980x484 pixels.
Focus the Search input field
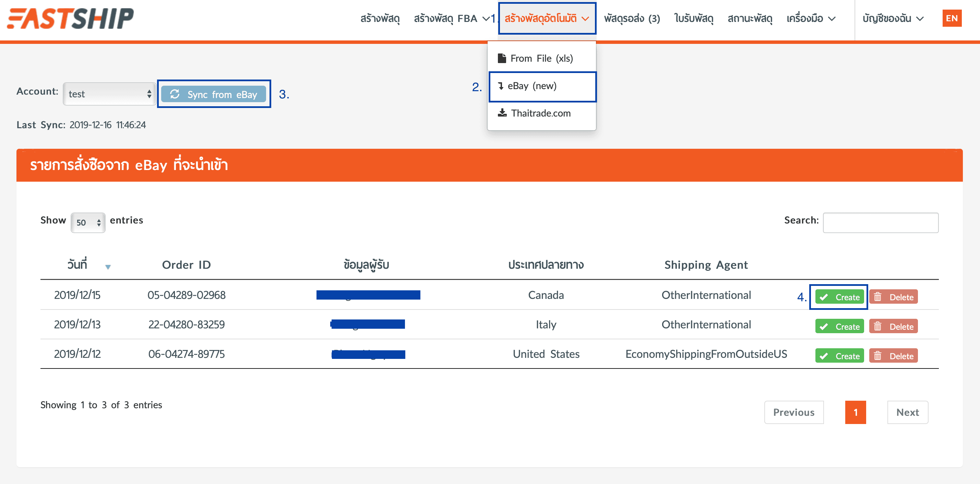(880, 222)
